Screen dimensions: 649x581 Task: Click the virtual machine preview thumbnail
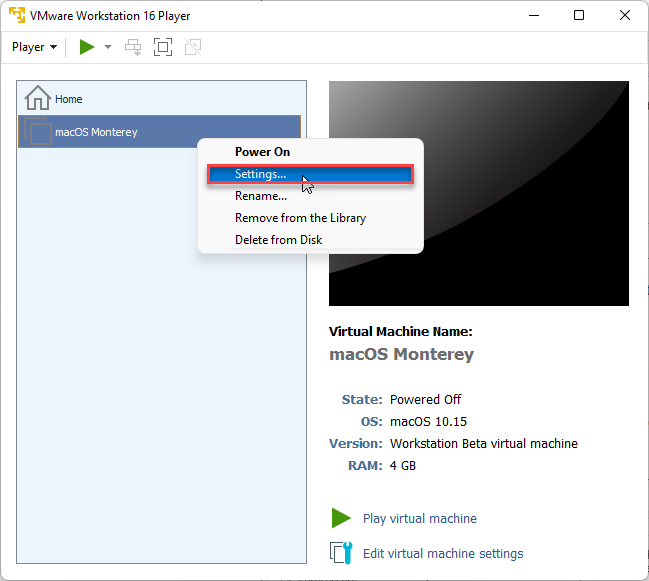coord(479,194)
